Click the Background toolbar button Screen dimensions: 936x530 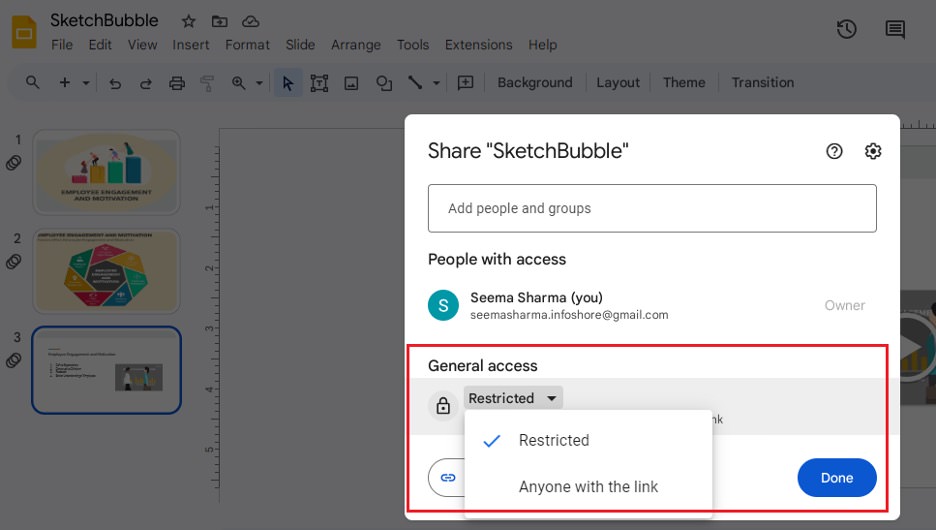(535, 82)
